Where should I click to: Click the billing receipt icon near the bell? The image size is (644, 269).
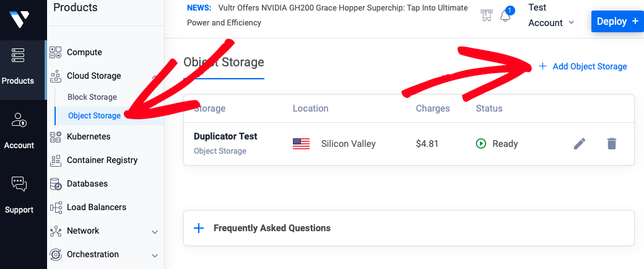coord(486,15)
